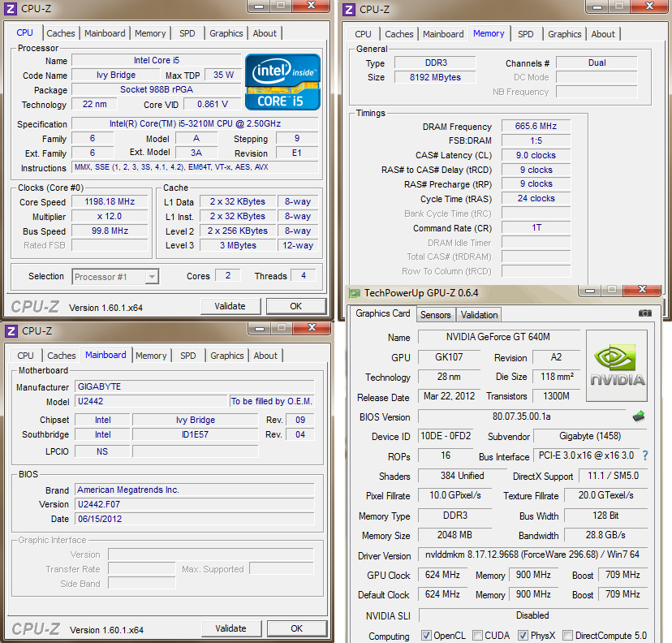Click the CPU-Z Z icon in top-left window title
This screenshot has width=672, height=643.
[x=11, y=9]
